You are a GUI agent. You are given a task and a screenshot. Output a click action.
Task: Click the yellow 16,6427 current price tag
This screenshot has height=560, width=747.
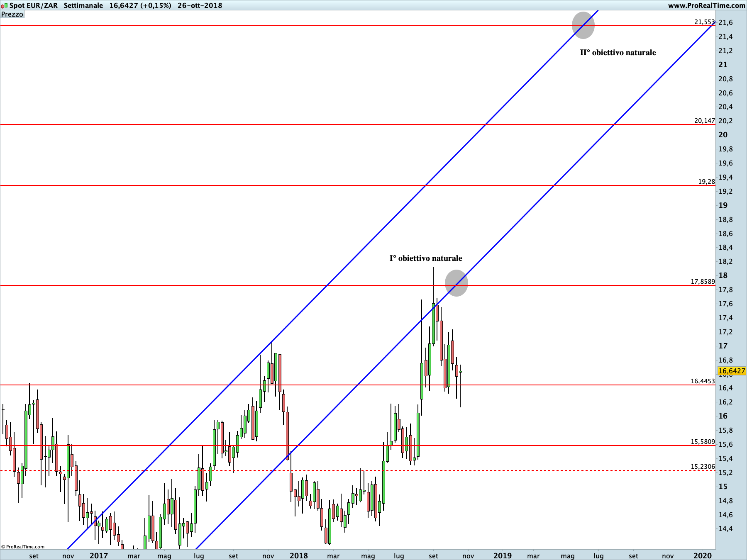[732, 371]
